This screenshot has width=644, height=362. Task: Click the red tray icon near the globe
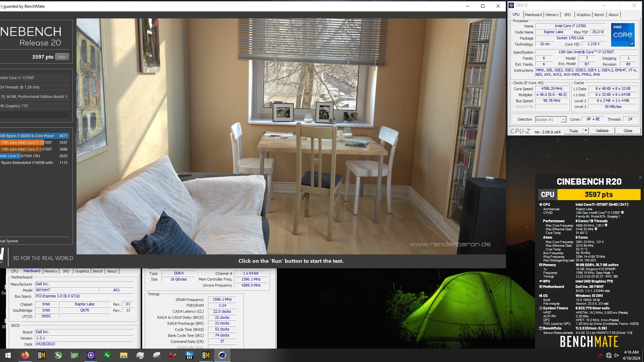pos(600,356)
